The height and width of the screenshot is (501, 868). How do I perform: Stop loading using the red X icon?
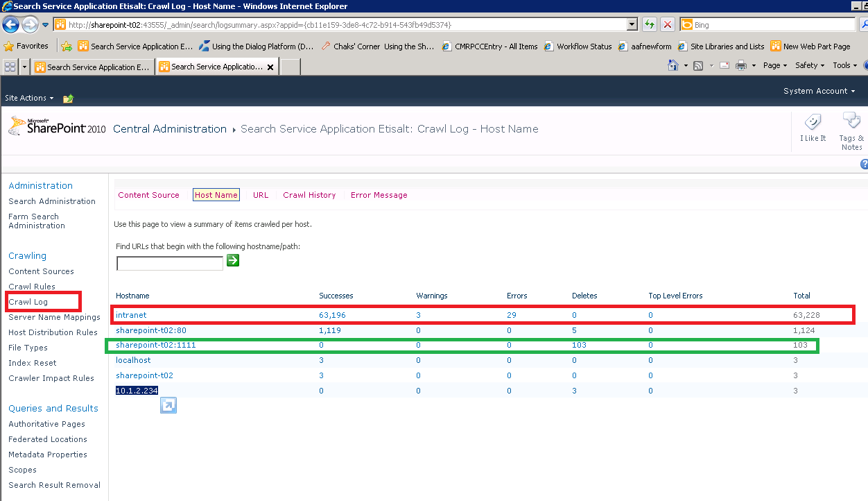(667, 24)
